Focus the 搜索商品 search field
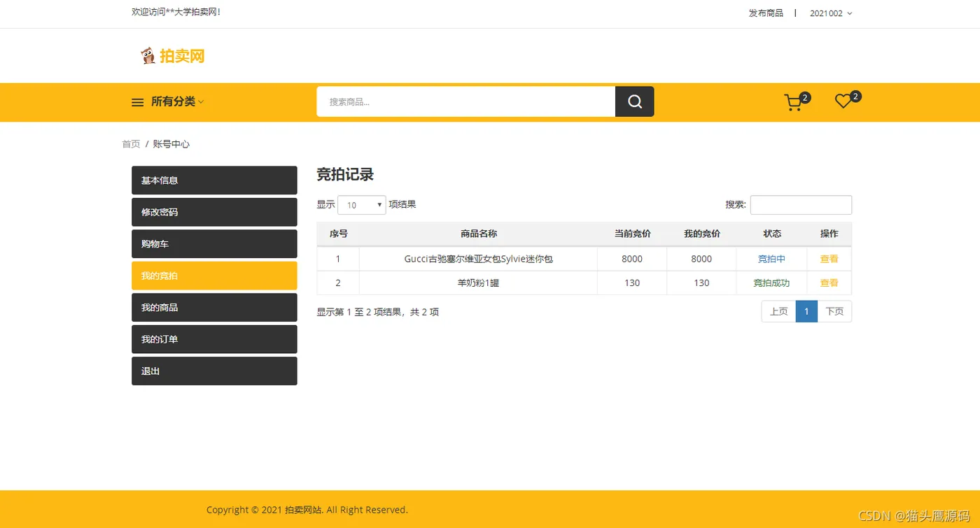Image resolution: width=980 pixels, height=528 pixels. pyautogui.click(x=465, y=101)
